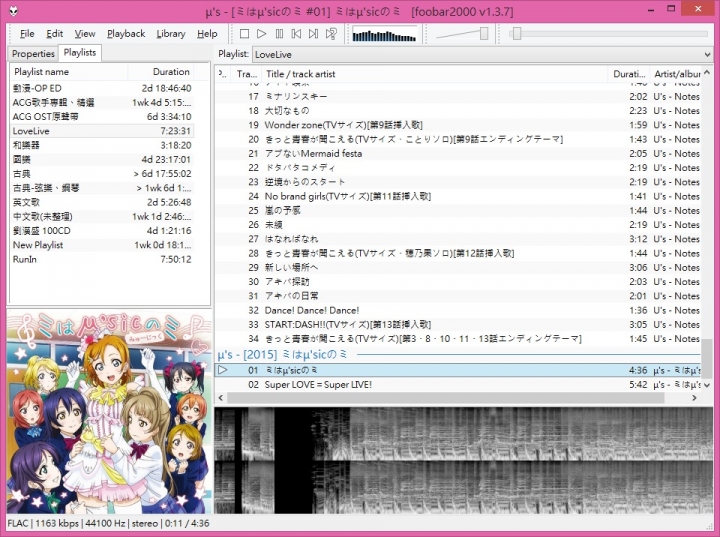This screenshot has width=720, height=537.
Task: Skip to next track button
Action: pos(314,34)
